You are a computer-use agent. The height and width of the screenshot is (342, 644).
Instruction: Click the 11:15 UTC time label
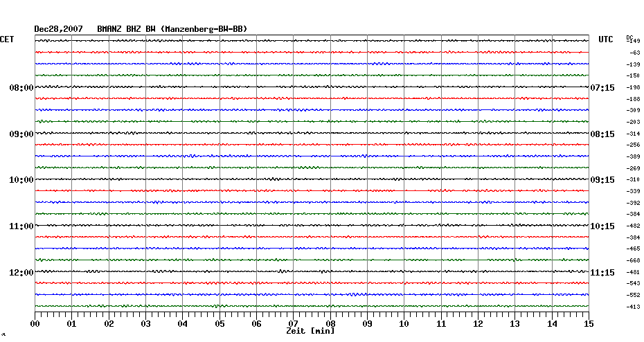point(602,273)
